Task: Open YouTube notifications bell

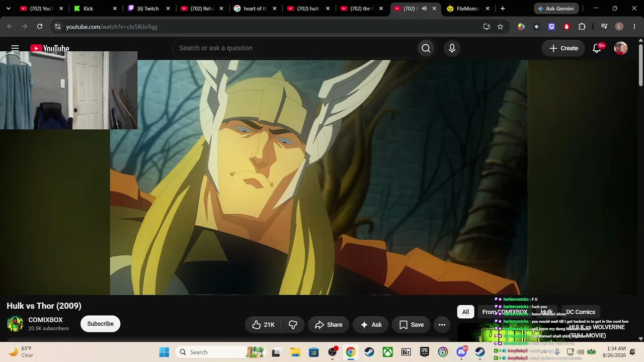Action: (597, 48)
